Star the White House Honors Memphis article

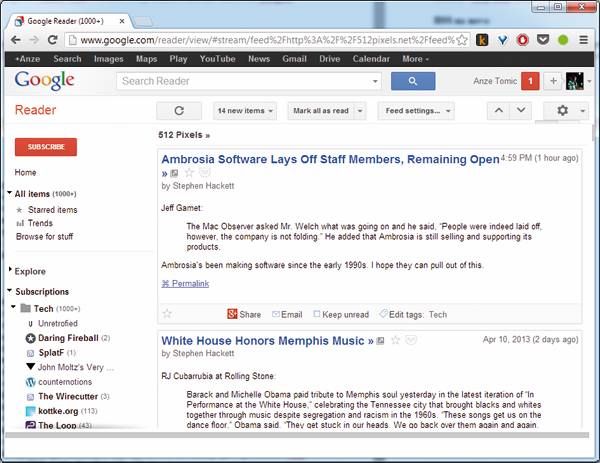pyautogui.click(x=395, y=340)
